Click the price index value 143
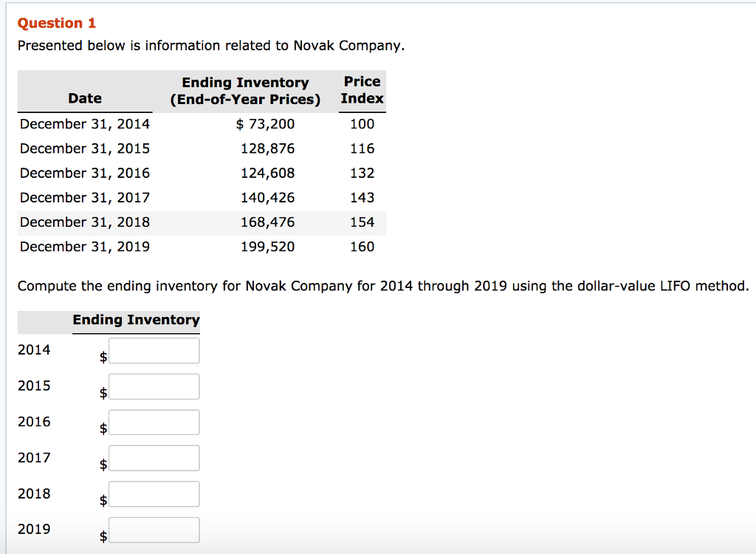Image resolution: width=756 pixels, height=554 pixels. (x=362, y=198)
